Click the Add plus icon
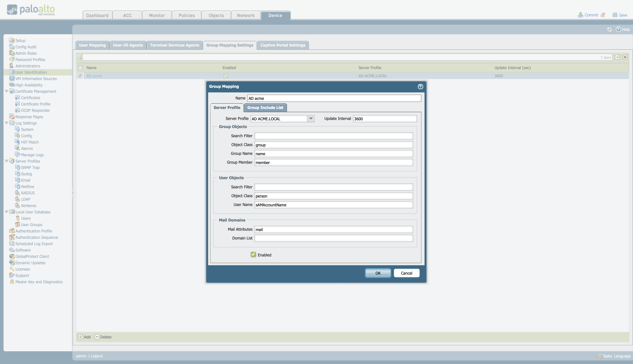The width and height of the screenshot is (633, 364). click(x=80, y=337)
